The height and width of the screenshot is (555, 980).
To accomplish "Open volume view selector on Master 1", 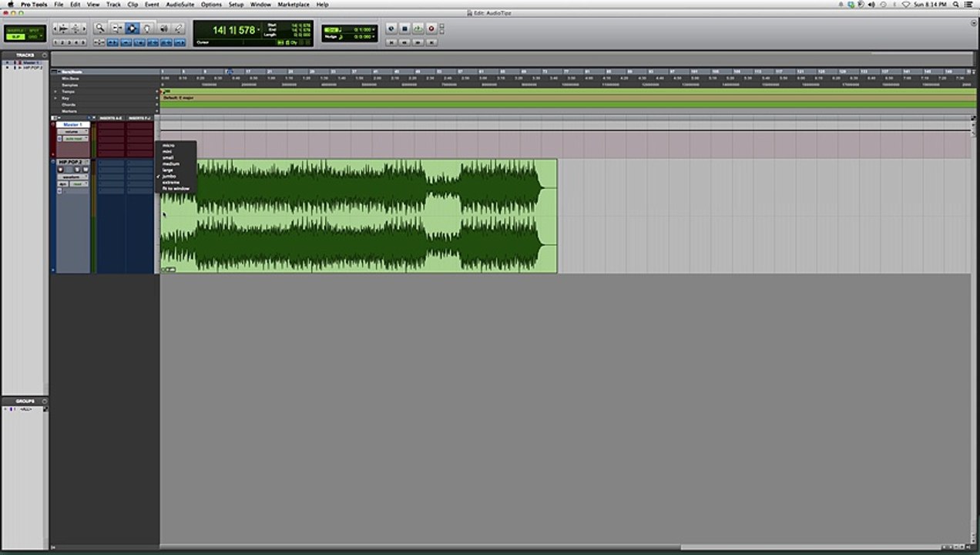I will 73,132.
